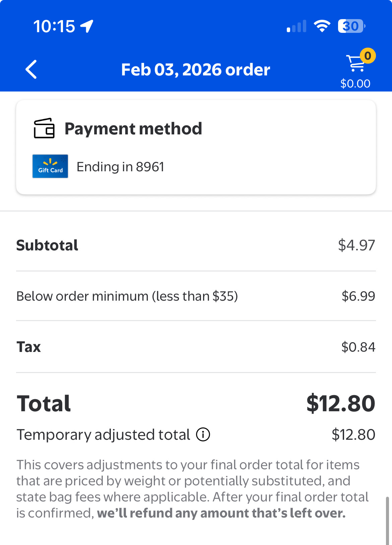
Task: Tap the back arrow icon
Action: click(31, 69)
